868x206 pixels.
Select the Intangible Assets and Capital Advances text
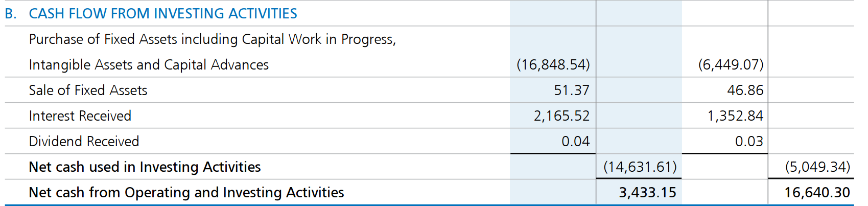(149, 65)
